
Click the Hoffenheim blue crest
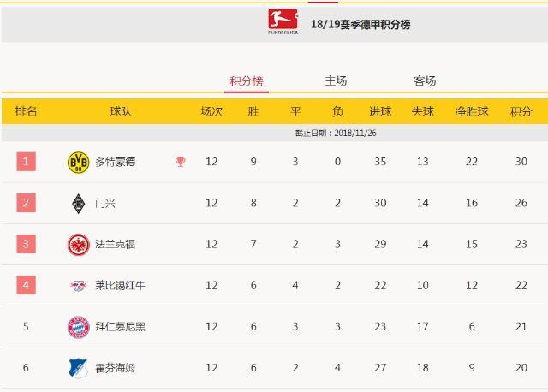pyautogui.click(x=78, y=368)
